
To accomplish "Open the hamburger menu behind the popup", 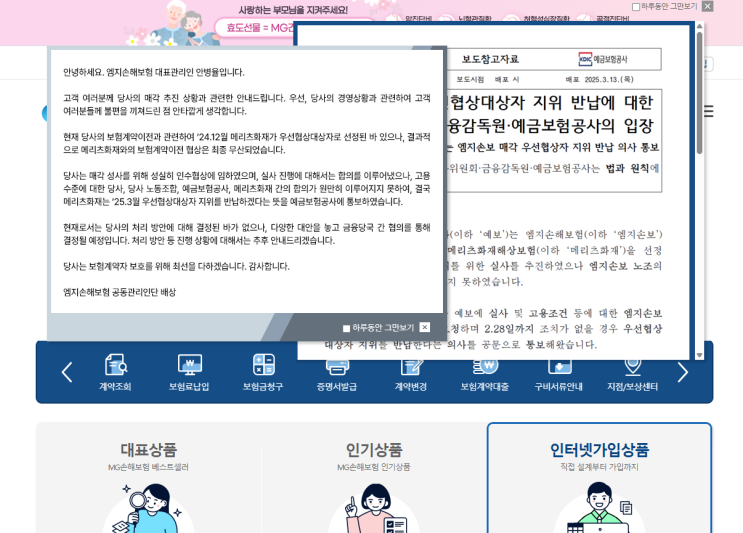I will [708, 111].
